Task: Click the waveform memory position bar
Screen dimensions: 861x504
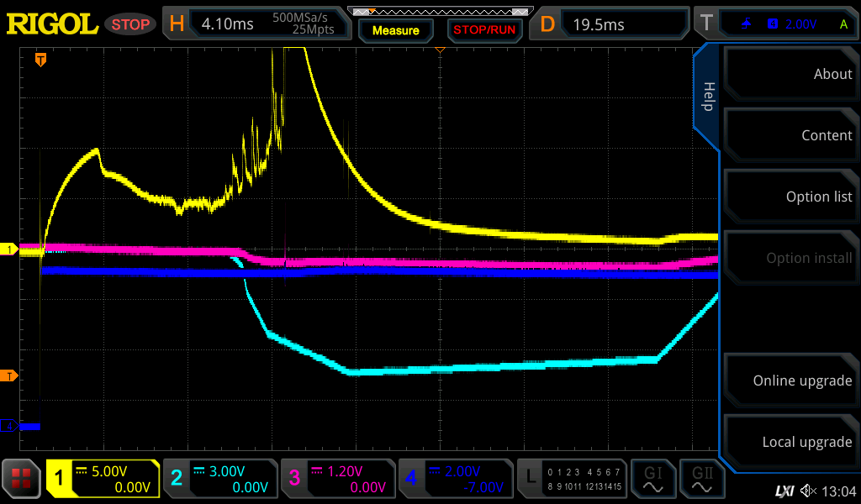Action: 440,12
